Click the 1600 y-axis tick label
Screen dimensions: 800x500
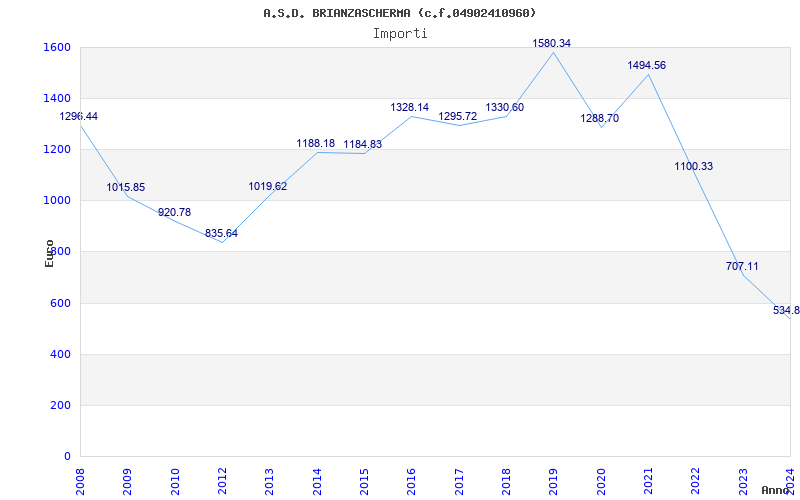[x=57, y=47]
